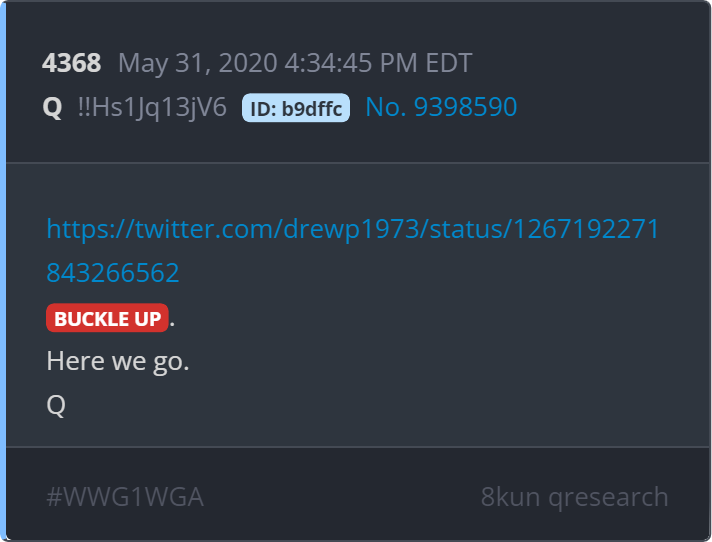Click the 843266562 wrapped link portion
Viewport: 712px width, 542px height.
pos(113,273)
